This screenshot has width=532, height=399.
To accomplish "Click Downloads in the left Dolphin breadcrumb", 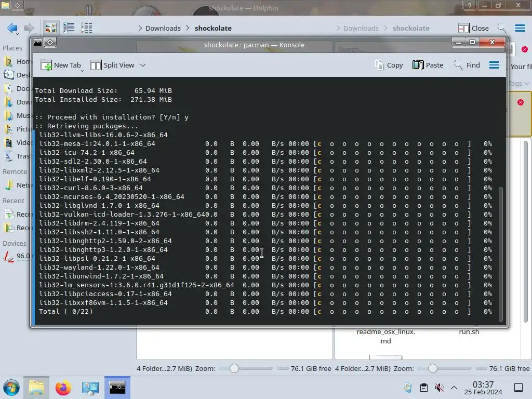I will point(163,28).
